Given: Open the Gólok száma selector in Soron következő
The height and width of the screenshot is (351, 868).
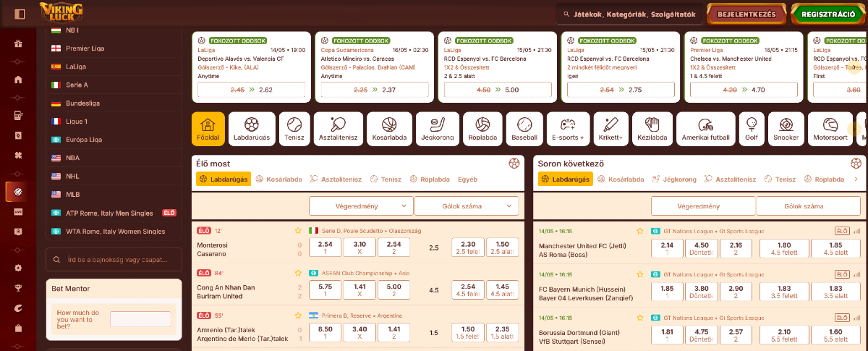Looking at the screenshot, I should tap(809, 206).
